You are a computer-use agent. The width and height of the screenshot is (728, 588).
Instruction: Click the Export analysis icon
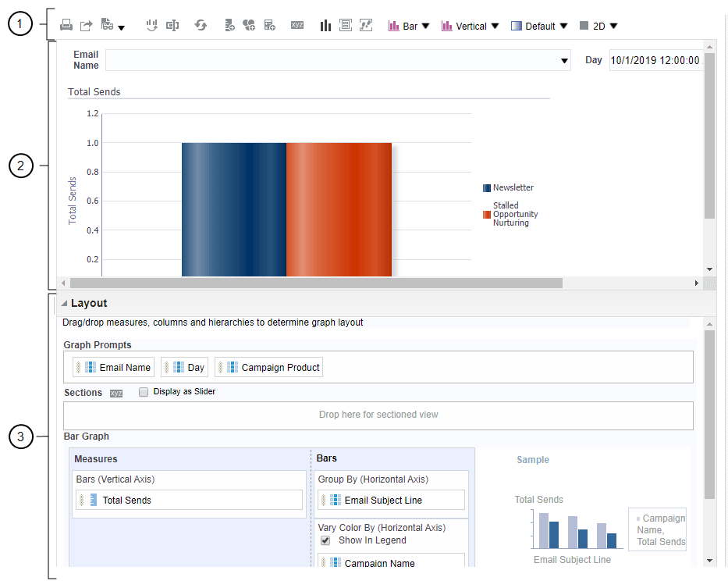(x=86, y=25)
